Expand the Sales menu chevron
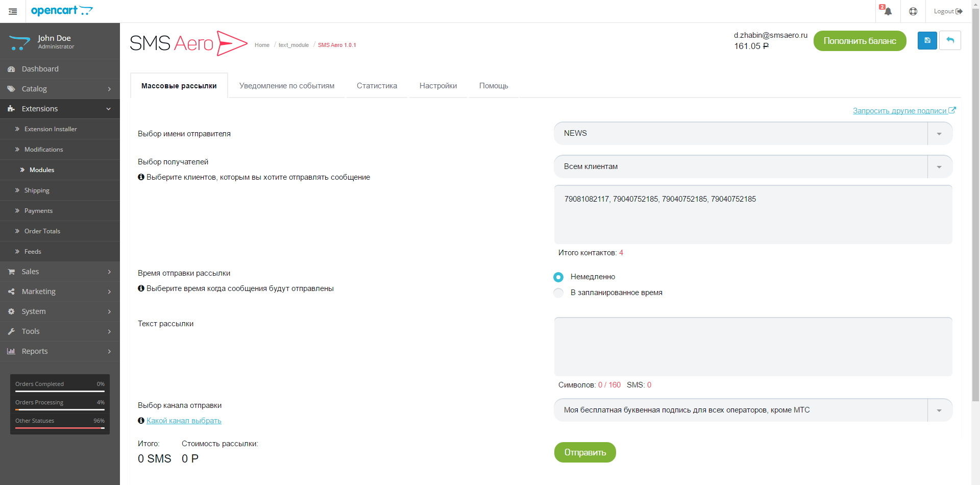Screen dimensions: 980x485 click(x=109, y=272)
